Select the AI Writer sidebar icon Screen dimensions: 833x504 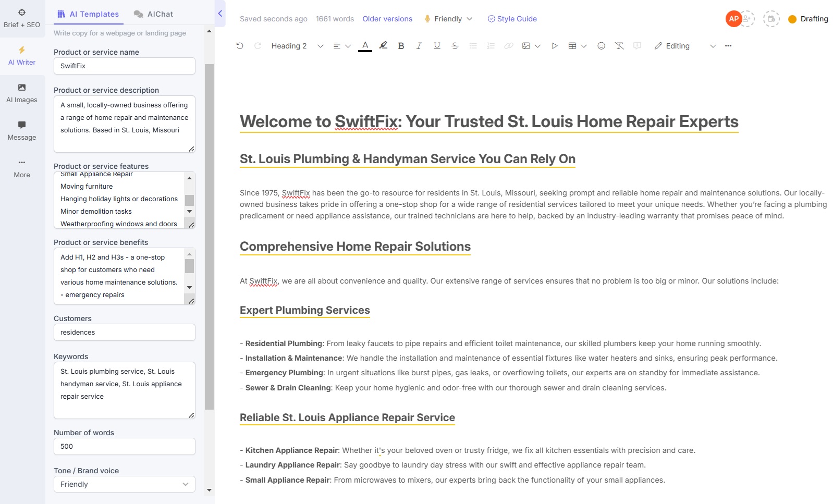tap(22, 56)
